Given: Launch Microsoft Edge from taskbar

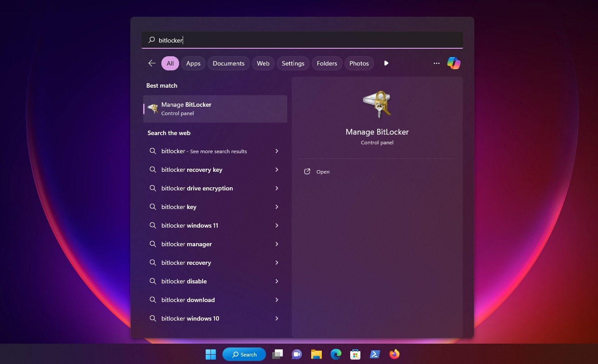Looking at the screenshot, I should point(336,354).
